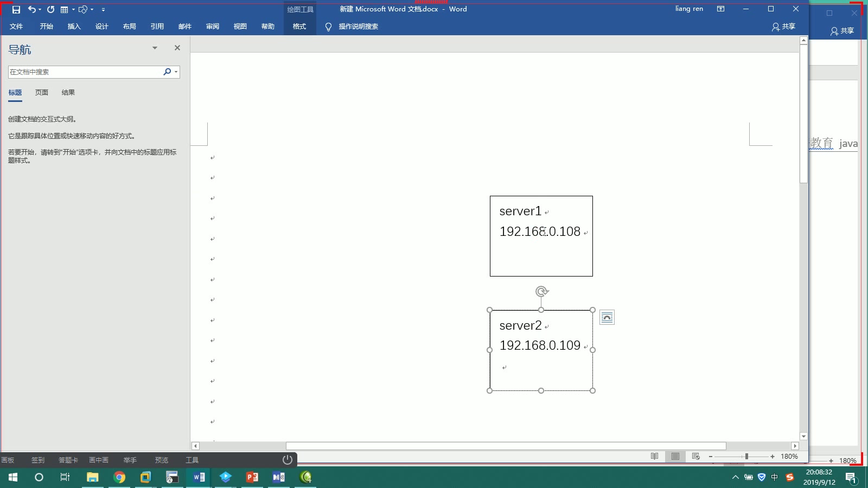868x488 pixels.
Task: Click 签到 in the bottom overlay toolbar
Action: click(38, 460)
